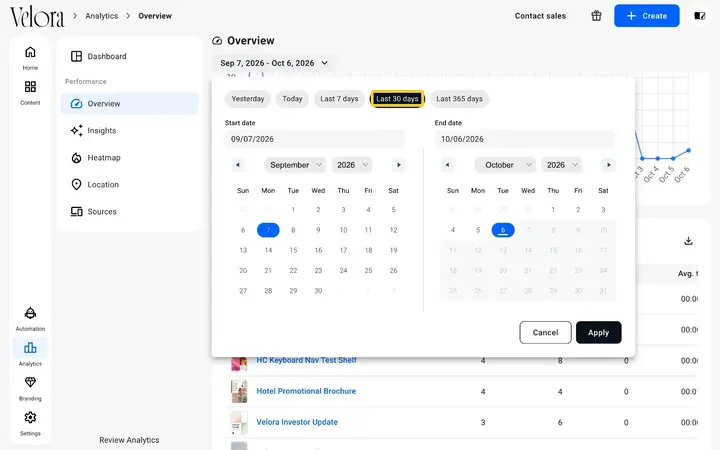
Task: Click the Velora logo
Action: [37, 17]
